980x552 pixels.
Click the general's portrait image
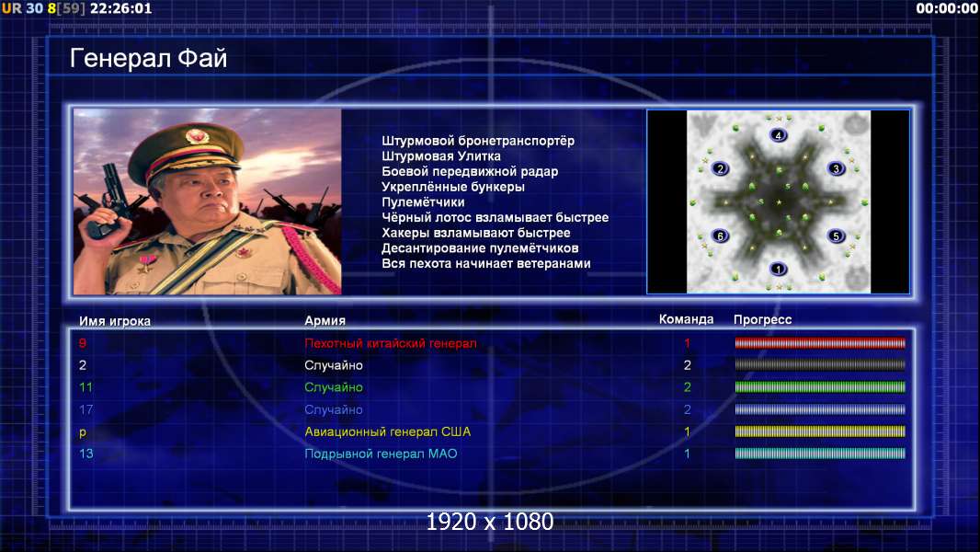(x=208, y=201)
